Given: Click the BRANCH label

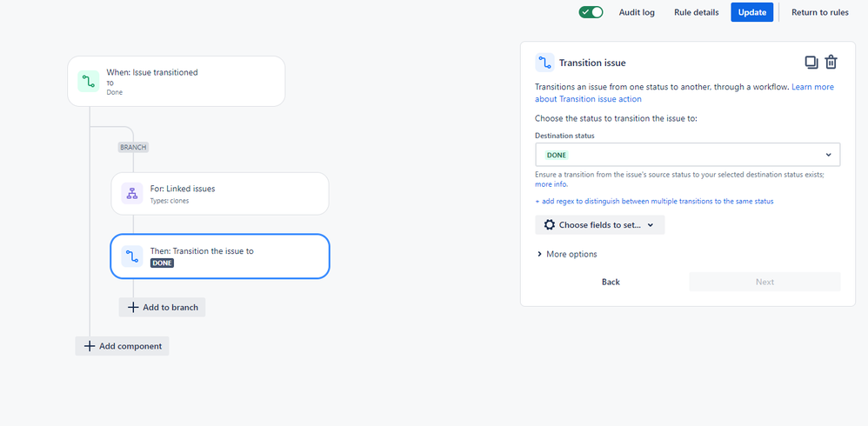Looking at the screenshot, I should [133, 148].
